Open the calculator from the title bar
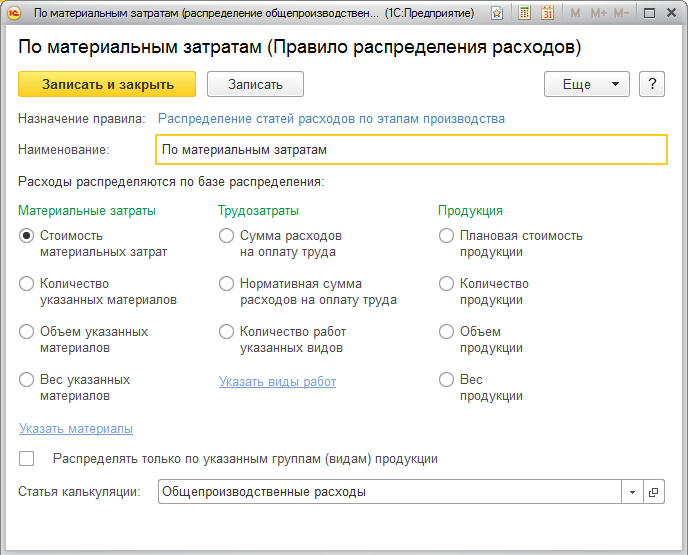Screen dimensions: 688x555 click(523, 14)
